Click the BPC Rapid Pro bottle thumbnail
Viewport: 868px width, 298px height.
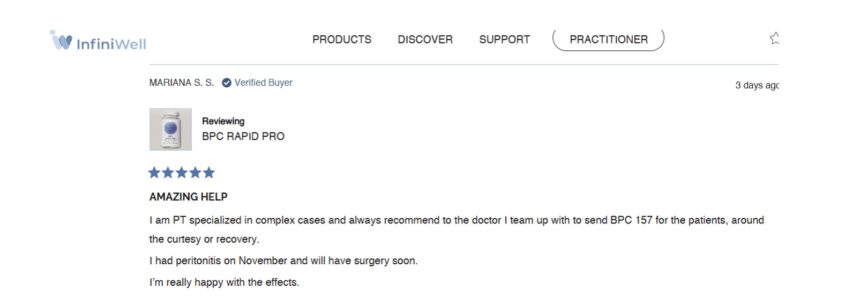coord(170,130)
